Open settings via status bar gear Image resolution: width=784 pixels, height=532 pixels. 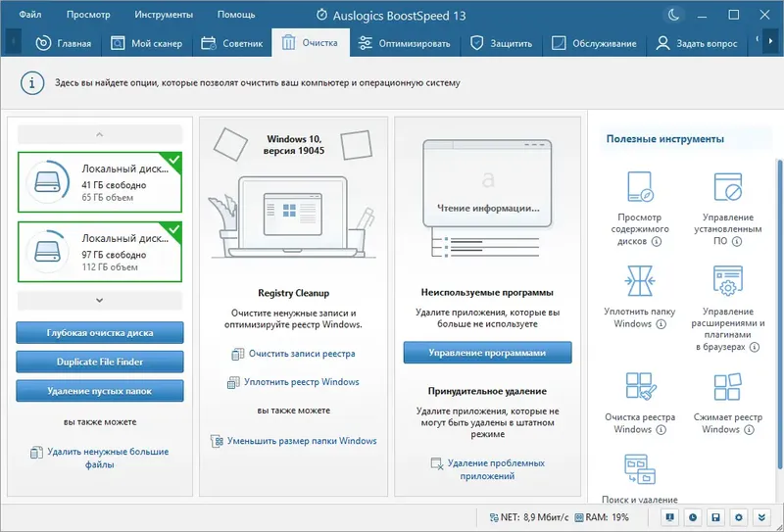pyautogui.click(x=739, y=517)
